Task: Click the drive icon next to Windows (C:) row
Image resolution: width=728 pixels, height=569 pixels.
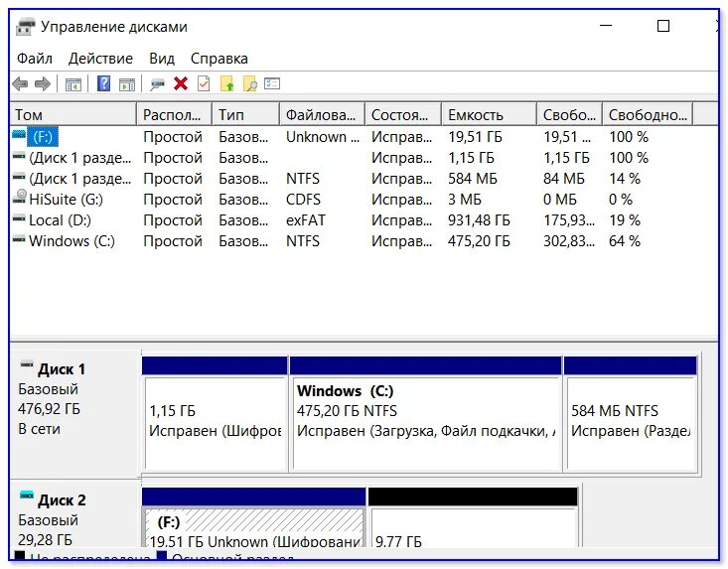Action: 19,239
